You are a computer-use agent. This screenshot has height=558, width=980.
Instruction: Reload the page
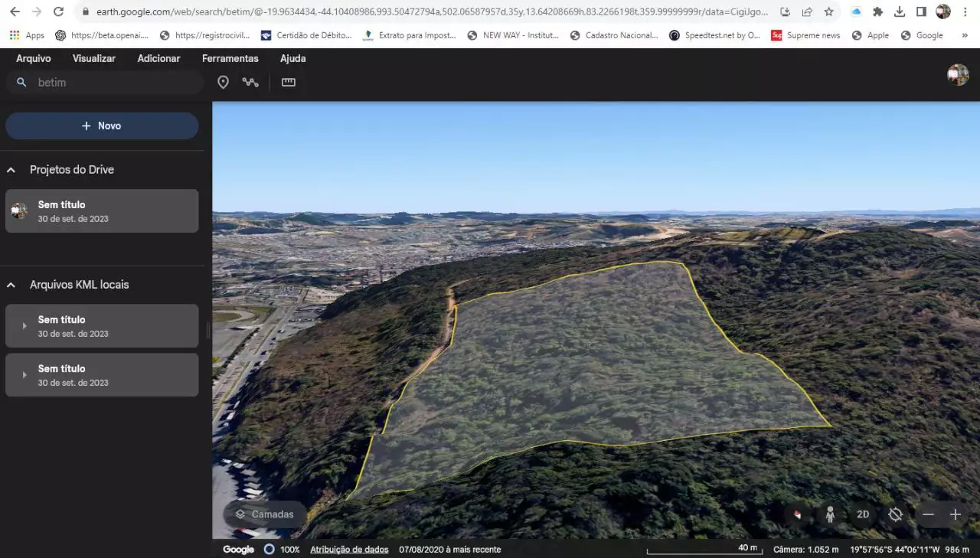pyautogui.click(x=58, y=12)
